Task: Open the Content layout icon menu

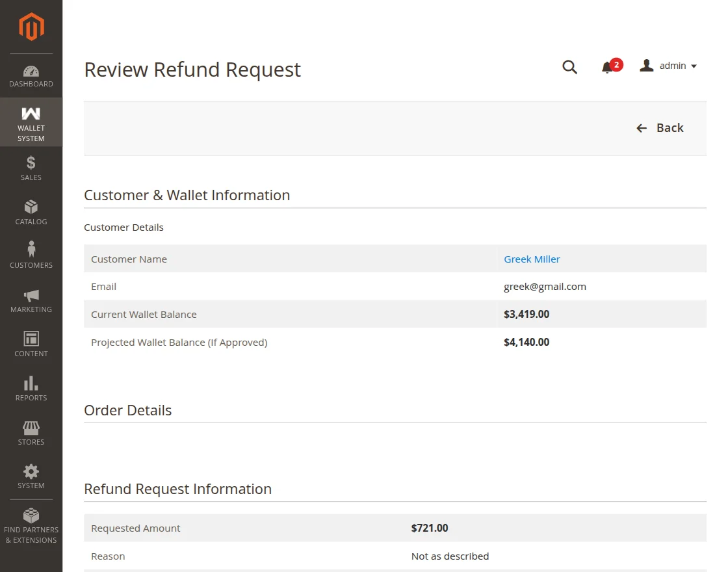Action: pos(31,339)
